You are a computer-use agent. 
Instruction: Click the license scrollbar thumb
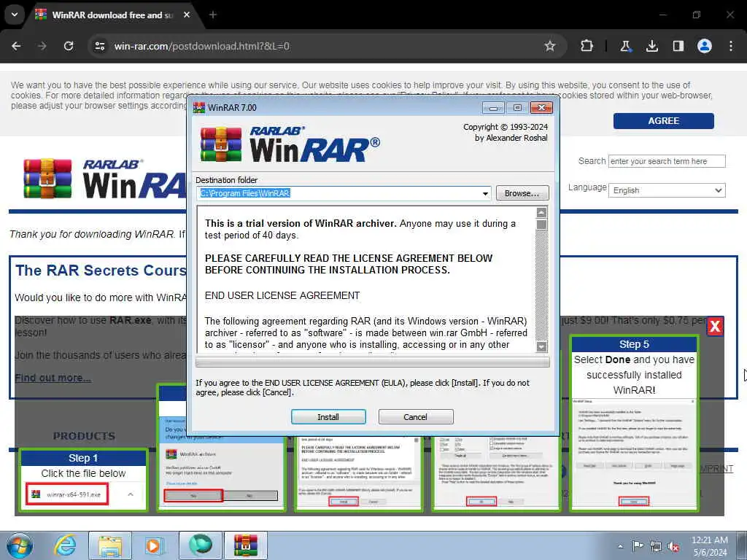coord(541,225)
